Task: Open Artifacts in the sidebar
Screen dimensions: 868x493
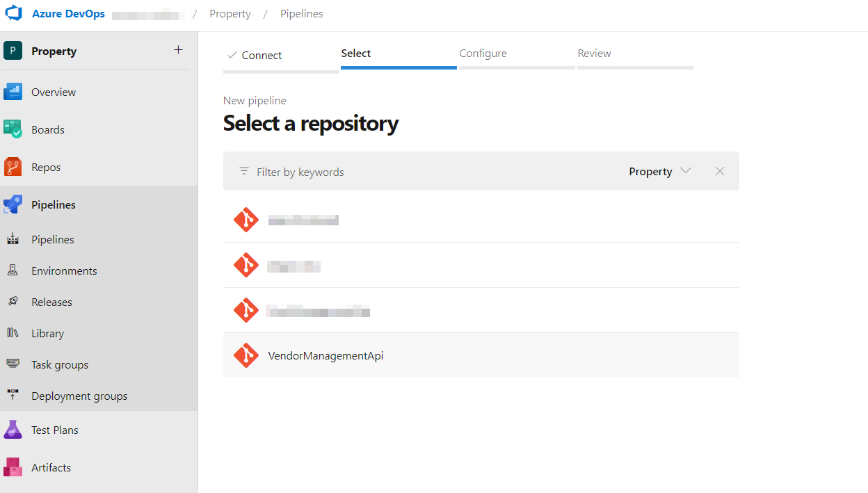Action: [99, 467]
